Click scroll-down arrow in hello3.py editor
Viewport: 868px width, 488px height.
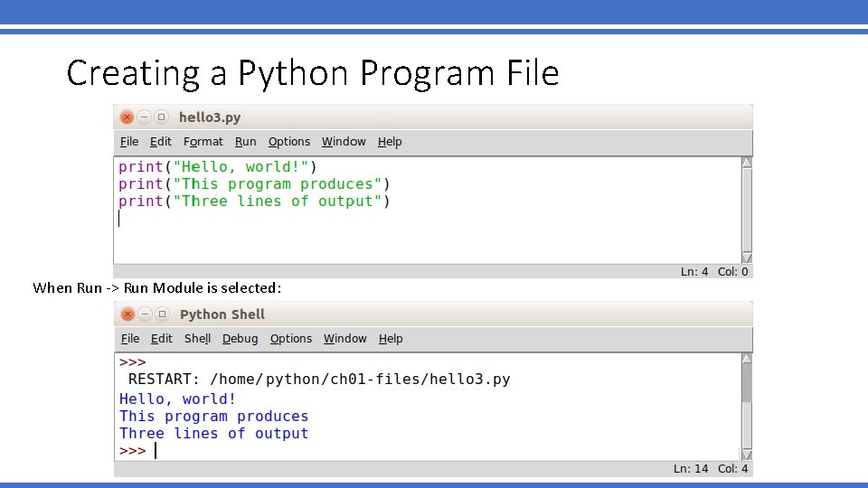(747, 258)
